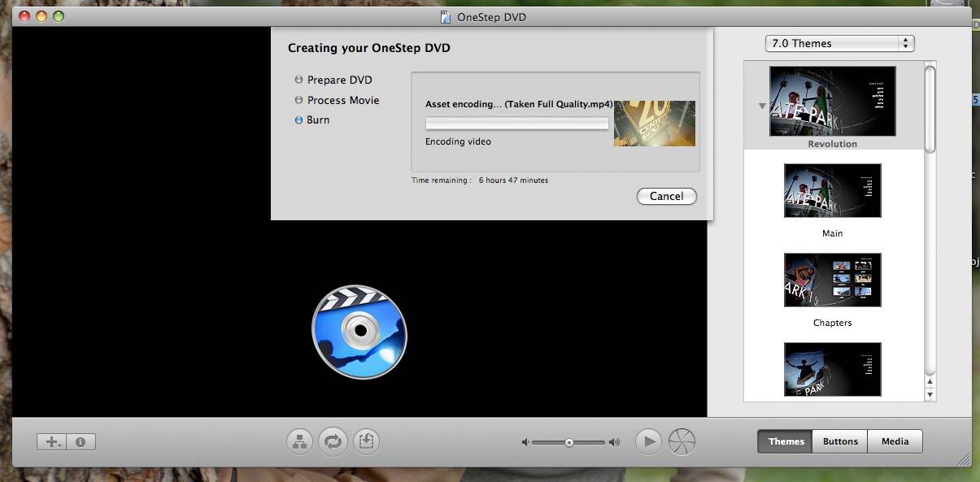Click the Chapters theme label
This screenshot has width=980, height=482.
[x=832, y=323]
